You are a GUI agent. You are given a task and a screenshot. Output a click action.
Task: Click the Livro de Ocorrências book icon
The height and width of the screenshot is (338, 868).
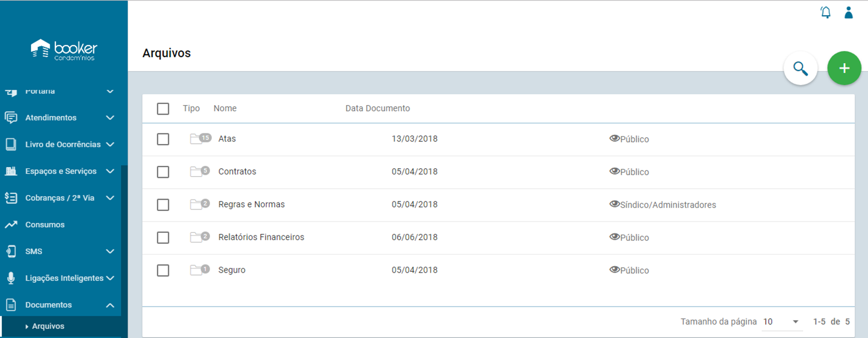pos(11,144)
